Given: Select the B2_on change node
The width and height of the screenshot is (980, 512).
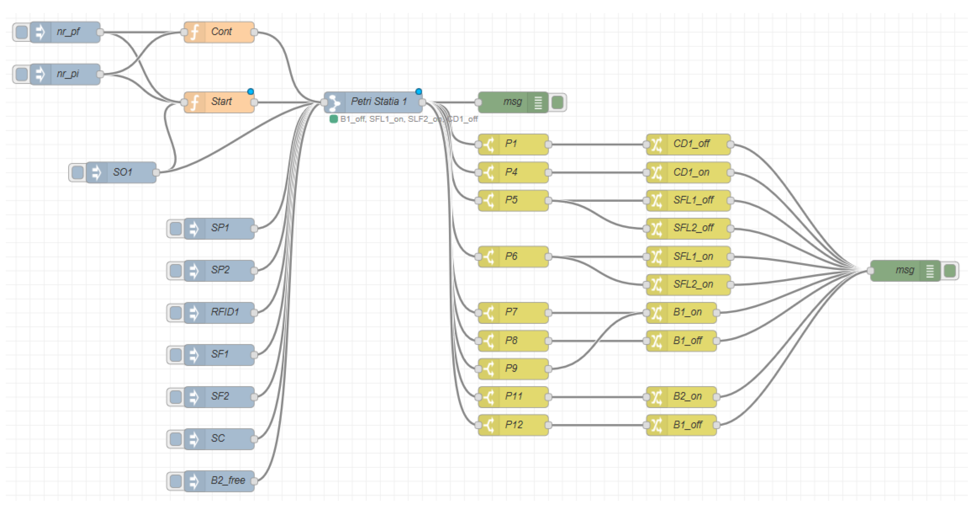Looking at the screenshot, I should click(x=689, y=397).
